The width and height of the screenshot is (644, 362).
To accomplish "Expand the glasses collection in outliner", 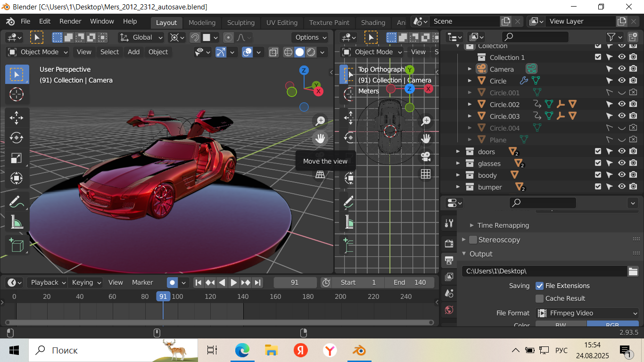I will click(458, 164).
